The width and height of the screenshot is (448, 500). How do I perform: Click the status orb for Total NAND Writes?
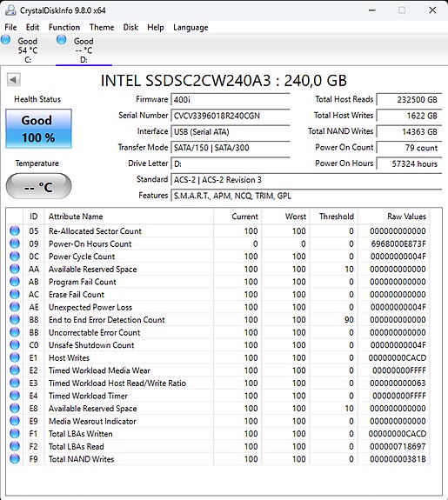(x=15, y=459)
